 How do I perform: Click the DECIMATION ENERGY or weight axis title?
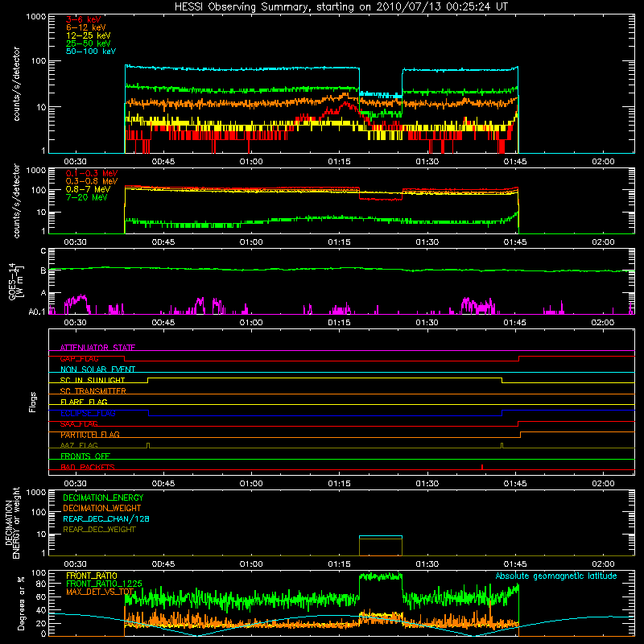point(12,522)
